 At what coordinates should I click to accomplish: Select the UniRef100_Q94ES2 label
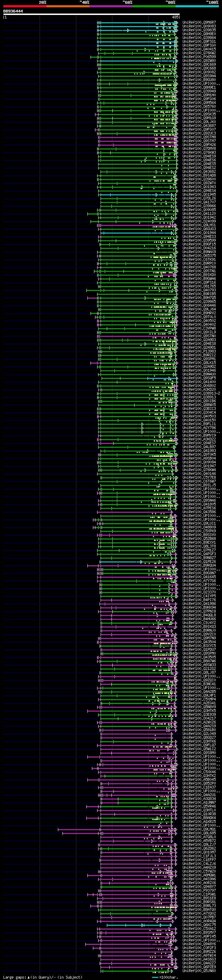point(199,168)
